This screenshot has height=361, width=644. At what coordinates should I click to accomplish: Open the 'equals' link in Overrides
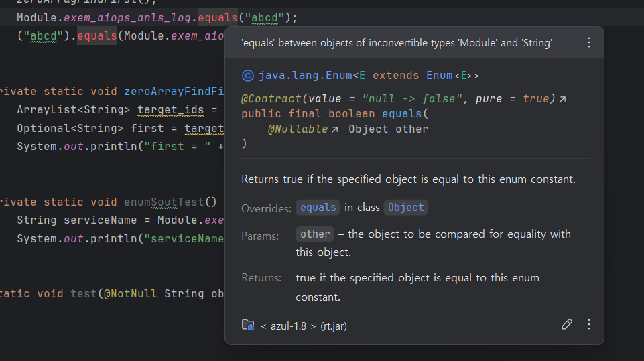[318, 208]
